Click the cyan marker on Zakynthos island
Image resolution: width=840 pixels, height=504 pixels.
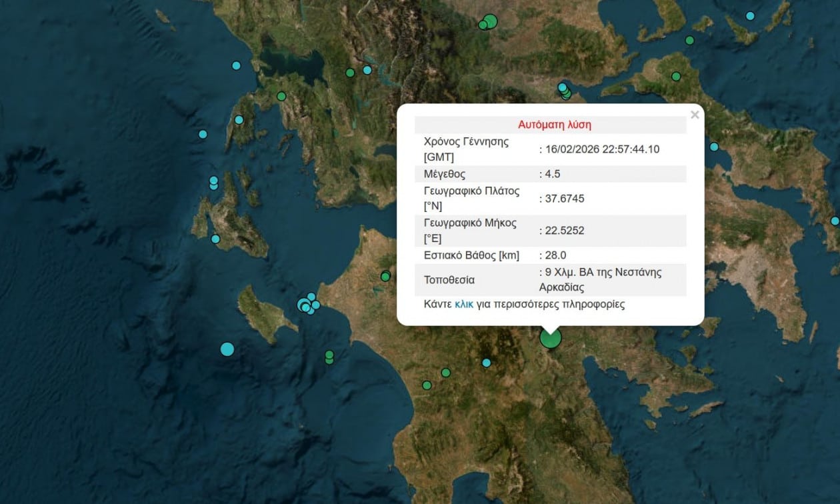pyautogui.click(x=214, y=237)
